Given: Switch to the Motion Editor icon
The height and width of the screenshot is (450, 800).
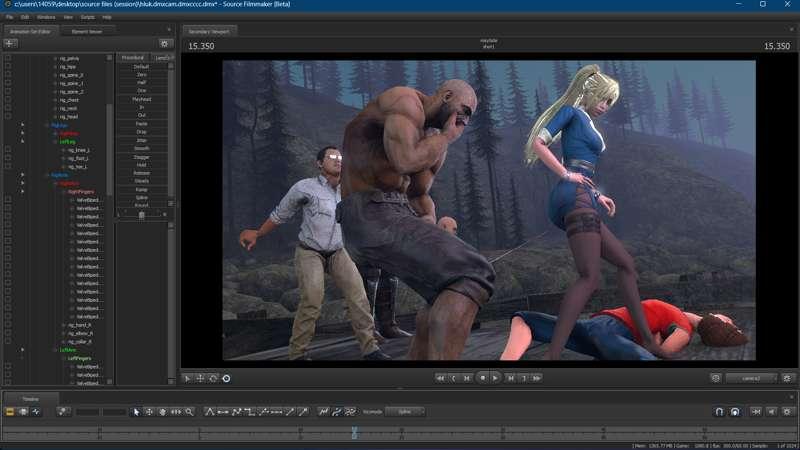Looking at the screenshot, I should point(23,411).
